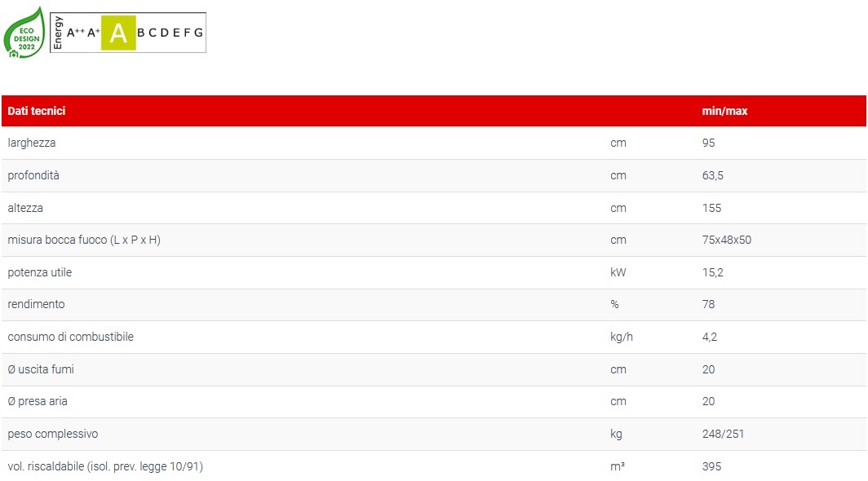
Task: Click the vol. riscaldabile row label
Action: [x=105, y=466]
